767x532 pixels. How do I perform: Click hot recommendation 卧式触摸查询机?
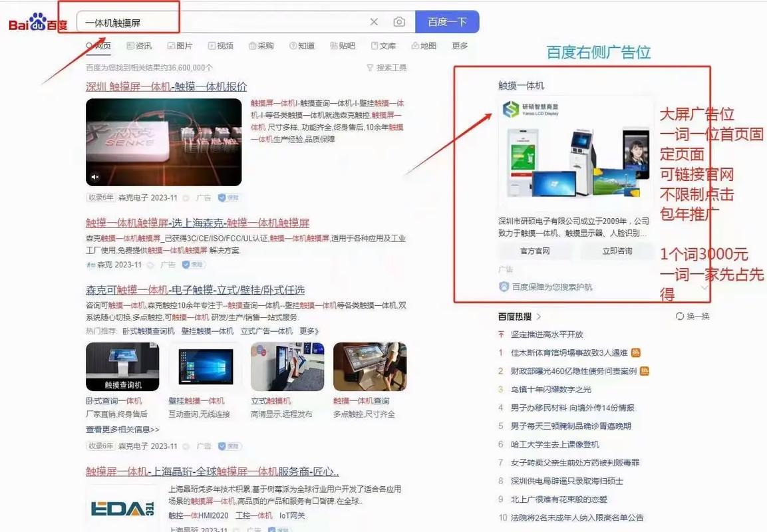(x=148, y=331)
